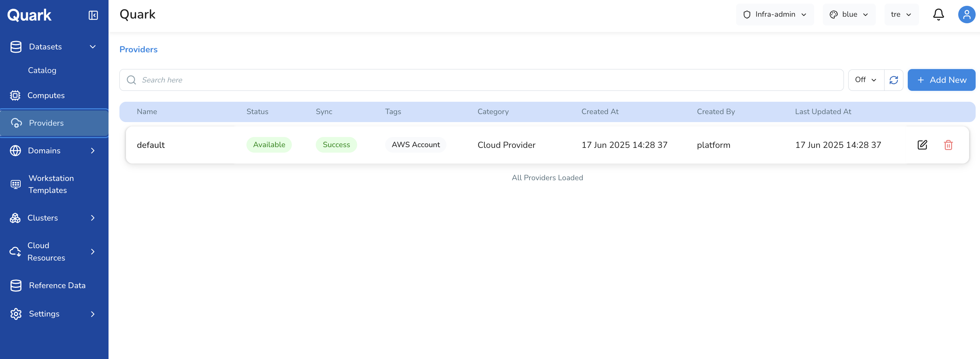Screen dimensions: 980x359
Task: Click the Quark logo in sidebar
Action: pyautogui.click(x=29, y=15)
